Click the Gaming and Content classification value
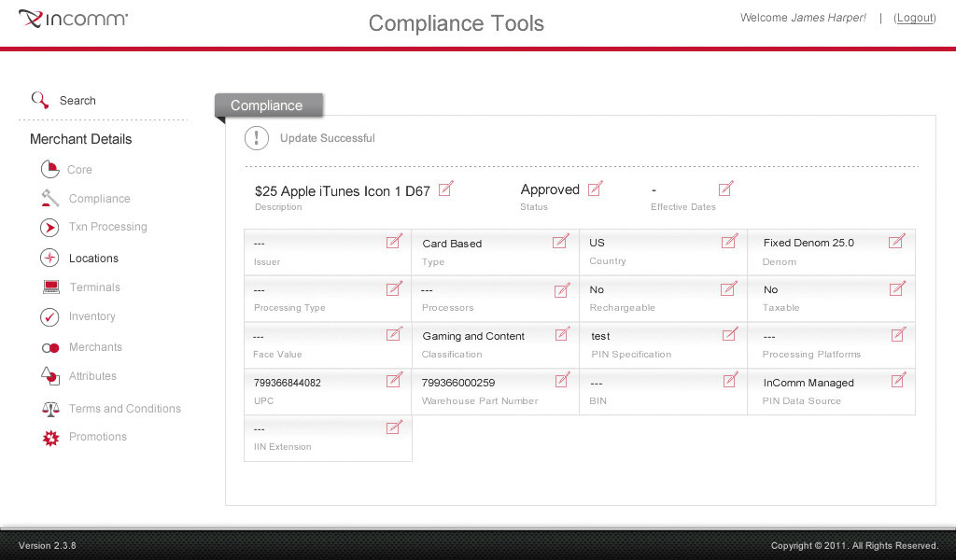 pyautogui.click(x=473, y=336)
